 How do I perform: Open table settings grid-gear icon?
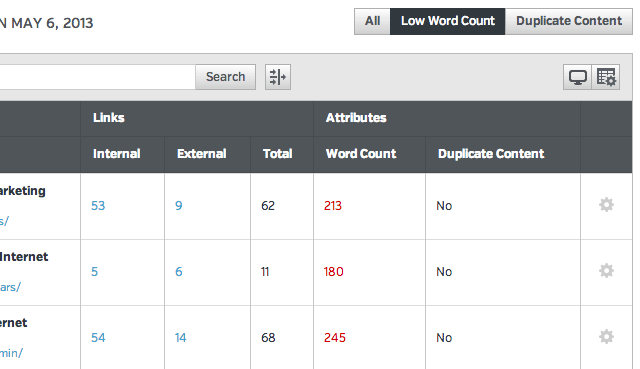[x=606, y=77]
